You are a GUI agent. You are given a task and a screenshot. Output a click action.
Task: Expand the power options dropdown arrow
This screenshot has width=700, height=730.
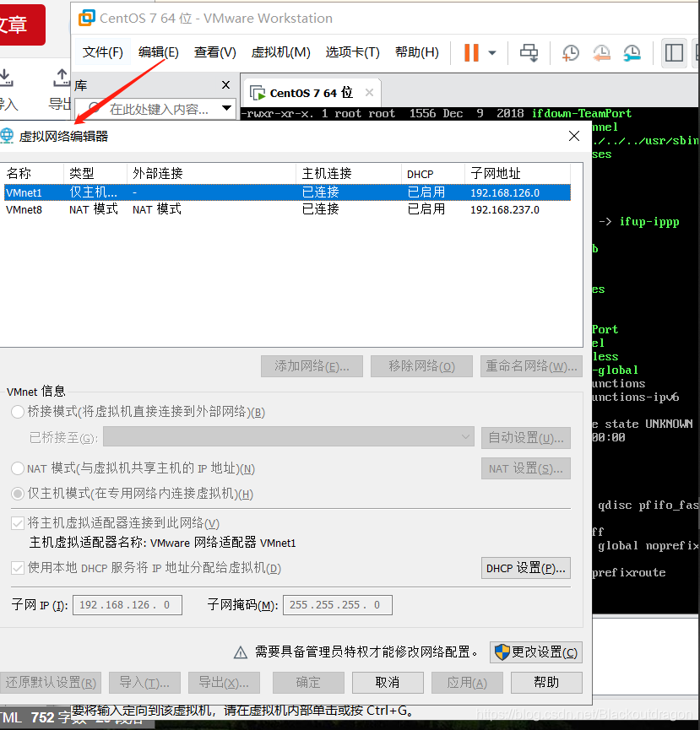[x=491, y=52]
